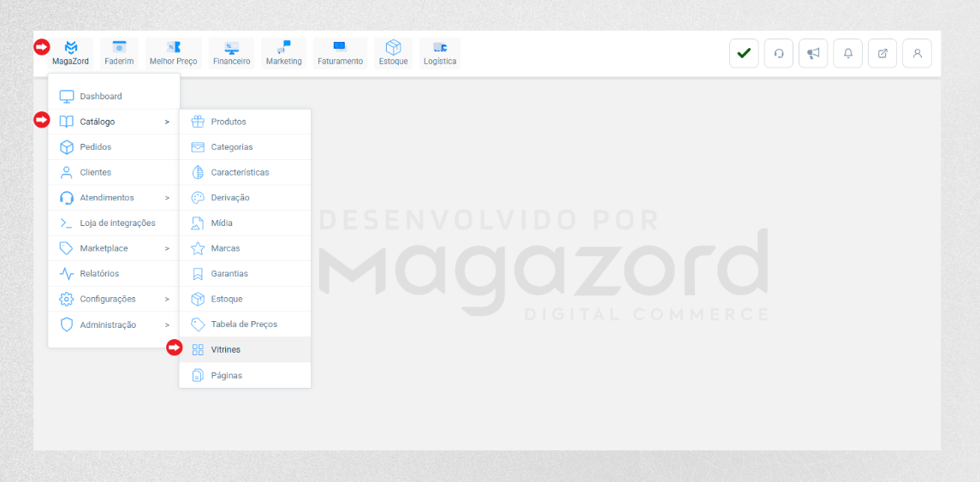
Task: Expand the Marketplace submenu arrow
Action: 167,248
